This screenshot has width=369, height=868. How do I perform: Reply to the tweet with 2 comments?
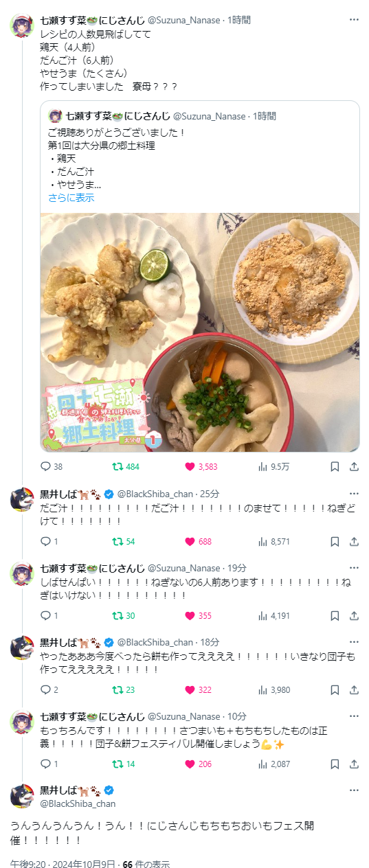[x=49, y=689]
